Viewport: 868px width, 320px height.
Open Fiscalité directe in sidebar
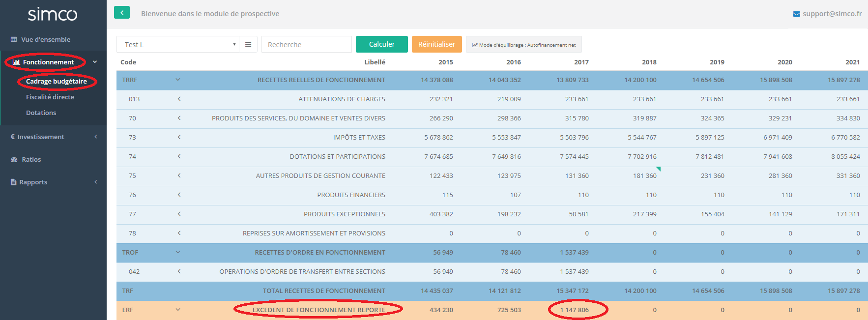(x=50, y=97)
